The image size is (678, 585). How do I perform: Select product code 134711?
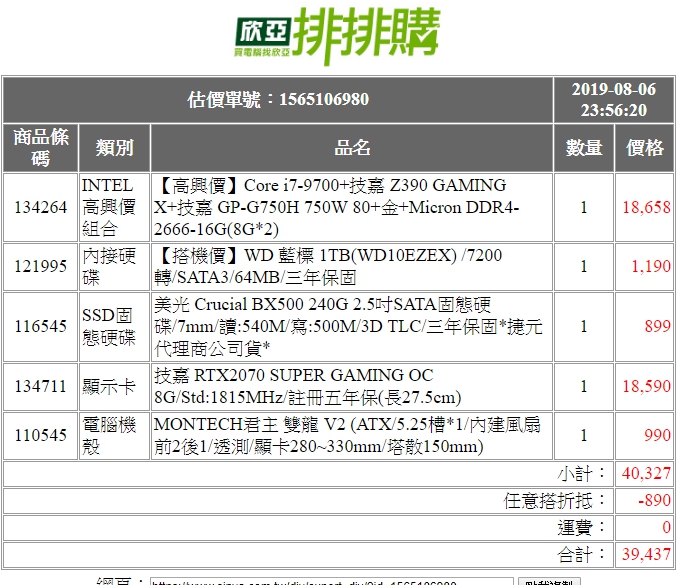[x=41, y=387]
